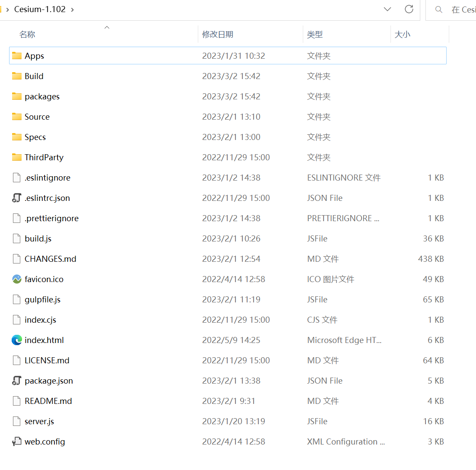This screenshot has height=470, width=476.
Task: Select the packages folder name
Action: 42,97
